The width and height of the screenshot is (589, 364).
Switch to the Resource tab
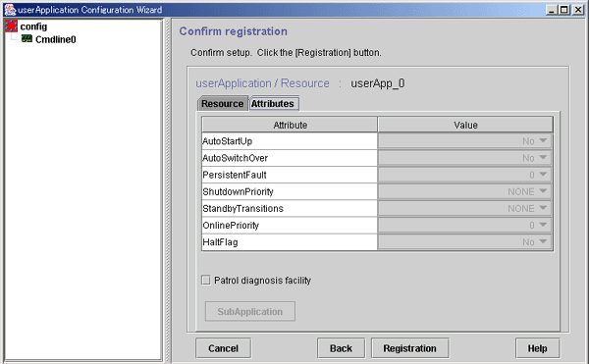tap(223, 104)
